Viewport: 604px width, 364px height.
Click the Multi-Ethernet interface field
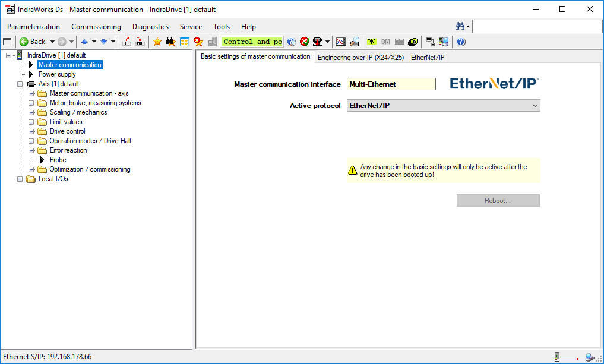pos(391,84)
